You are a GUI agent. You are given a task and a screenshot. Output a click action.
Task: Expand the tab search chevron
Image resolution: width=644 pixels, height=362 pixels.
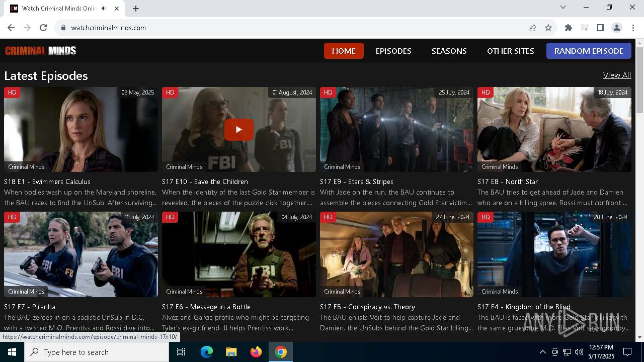pyautogui.click(x=563, y=7)
